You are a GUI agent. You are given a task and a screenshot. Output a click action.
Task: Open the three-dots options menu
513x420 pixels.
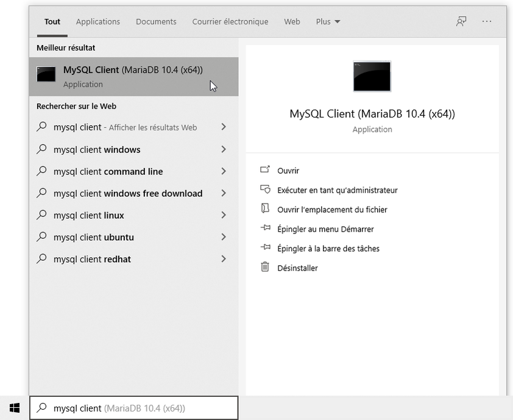pyautogui.click(x=487, y=21)
